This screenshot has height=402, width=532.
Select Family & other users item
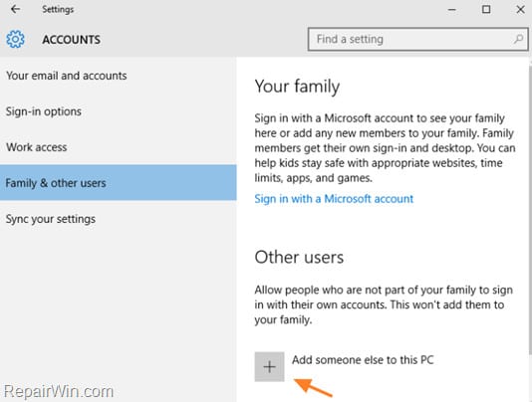(x=119, y=183)
